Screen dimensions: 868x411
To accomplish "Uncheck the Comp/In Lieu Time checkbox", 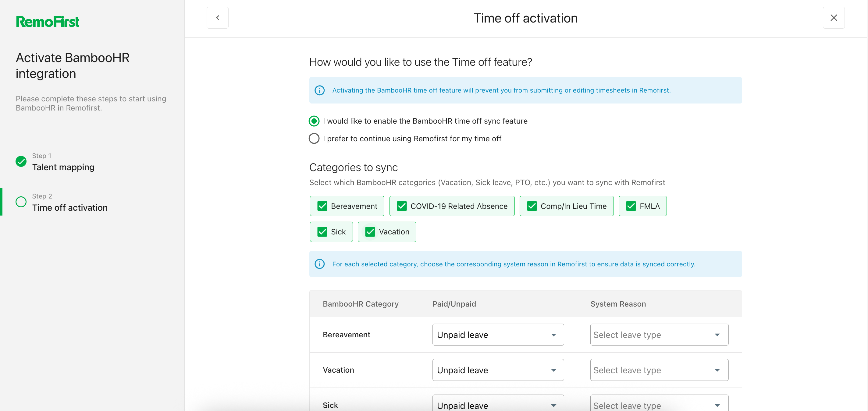I will pos(532,206).
